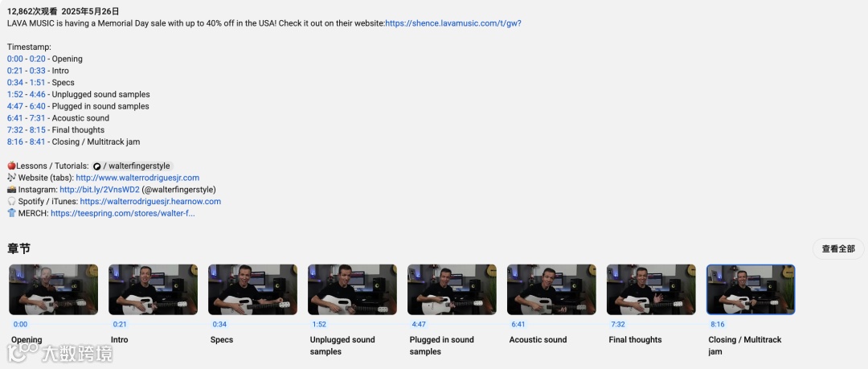Click the Acoustic sound chapter title
Viewport: 868px width, 369px height.
(538, 339)
